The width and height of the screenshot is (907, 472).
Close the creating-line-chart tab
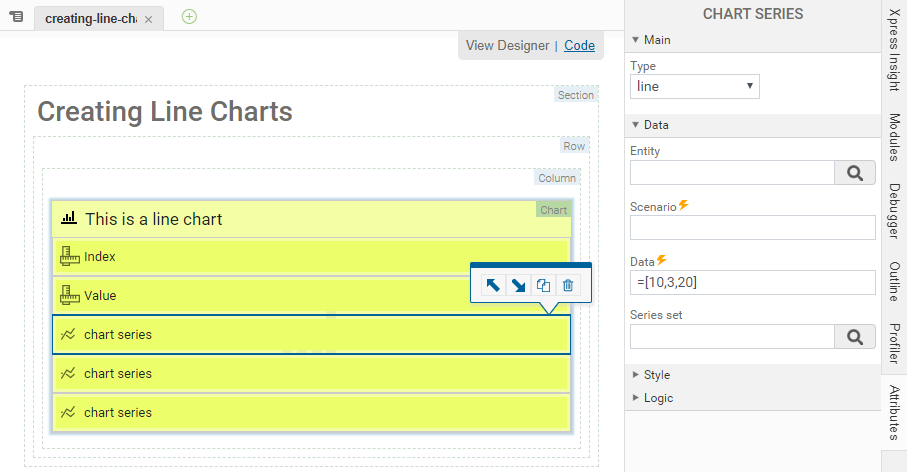click(x=149, y=19)
